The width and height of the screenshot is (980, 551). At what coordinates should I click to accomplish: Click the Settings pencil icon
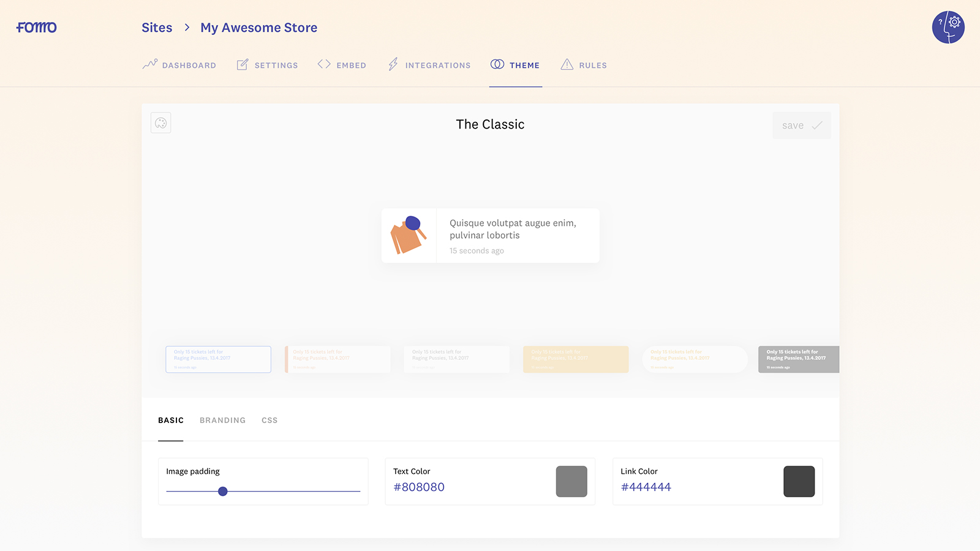(243, 64)
